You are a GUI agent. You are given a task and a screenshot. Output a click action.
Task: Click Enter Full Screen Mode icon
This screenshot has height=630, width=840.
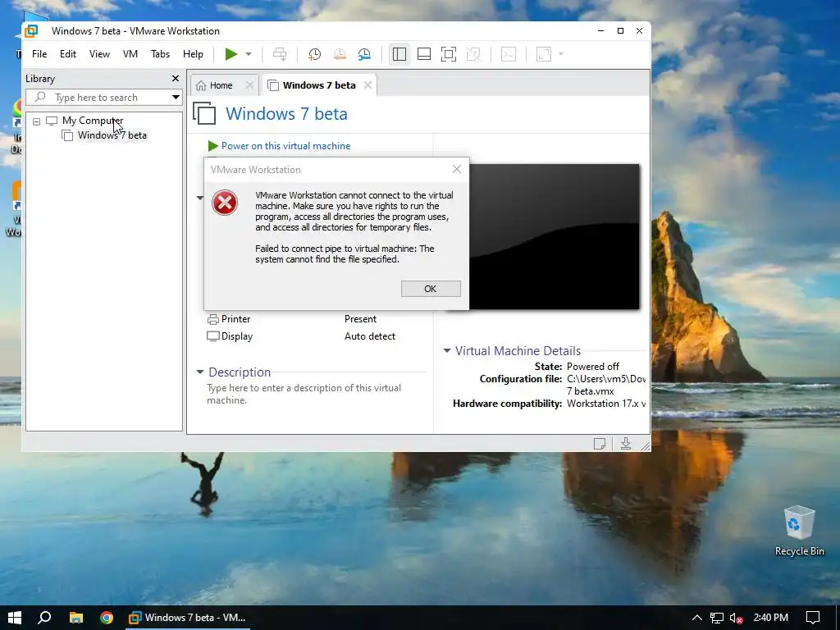[449, 54]
